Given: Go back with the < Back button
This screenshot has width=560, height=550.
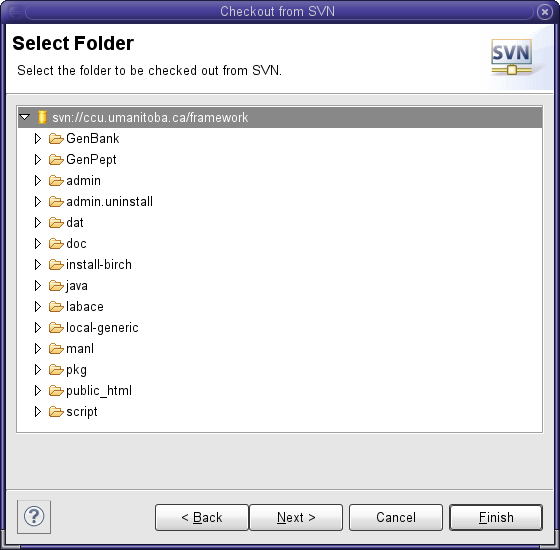Looking at the screenshot, I should pos(202,517).
